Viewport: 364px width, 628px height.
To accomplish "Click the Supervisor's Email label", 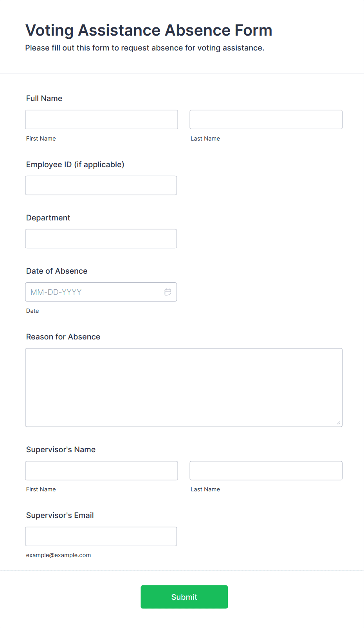I will pyautogui.click(x=60, y=515).
